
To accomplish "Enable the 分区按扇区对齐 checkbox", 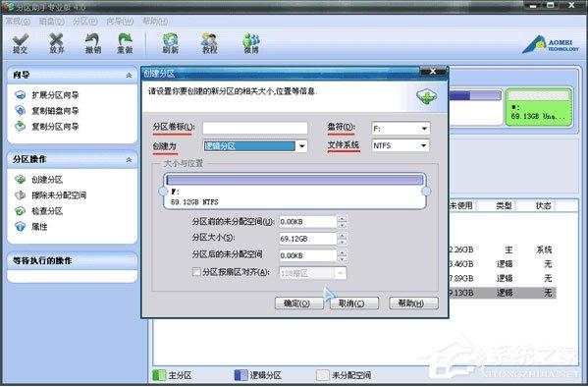I will coord(196,271).
